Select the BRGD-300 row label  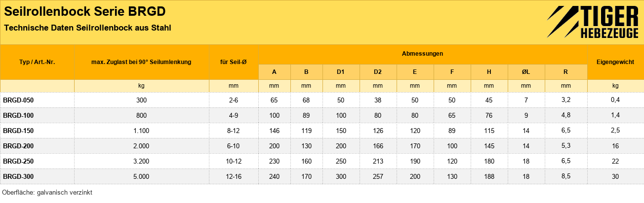tap(18, 176)
